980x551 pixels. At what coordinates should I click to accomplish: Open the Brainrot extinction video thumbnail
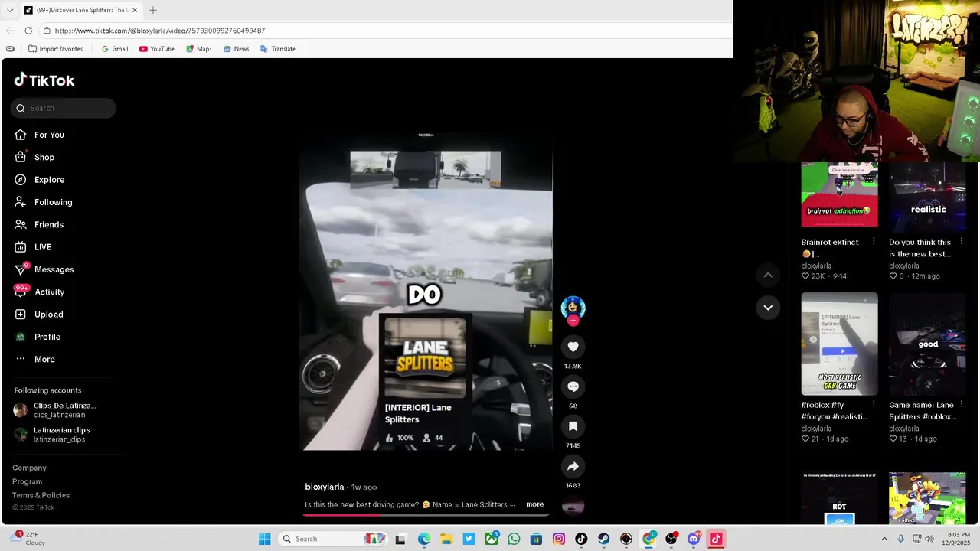(839, 194)
